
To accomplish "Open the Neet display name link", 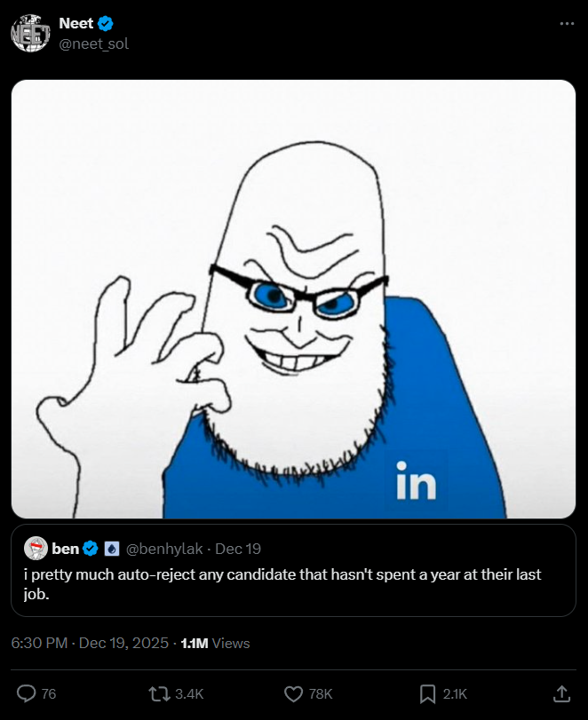I will click(75, 24).
